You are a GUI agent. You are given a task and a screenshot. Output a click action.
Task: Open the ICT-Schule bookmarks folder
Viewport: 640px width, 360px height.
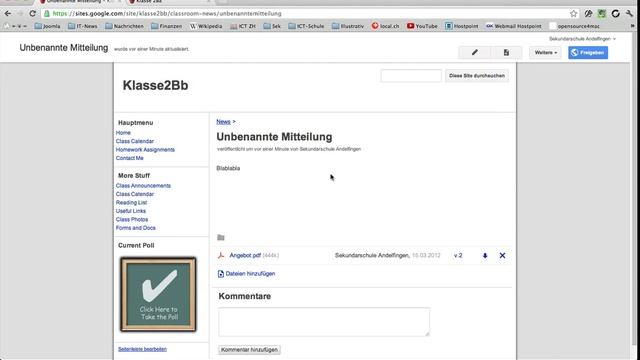(x=306, y=26)
